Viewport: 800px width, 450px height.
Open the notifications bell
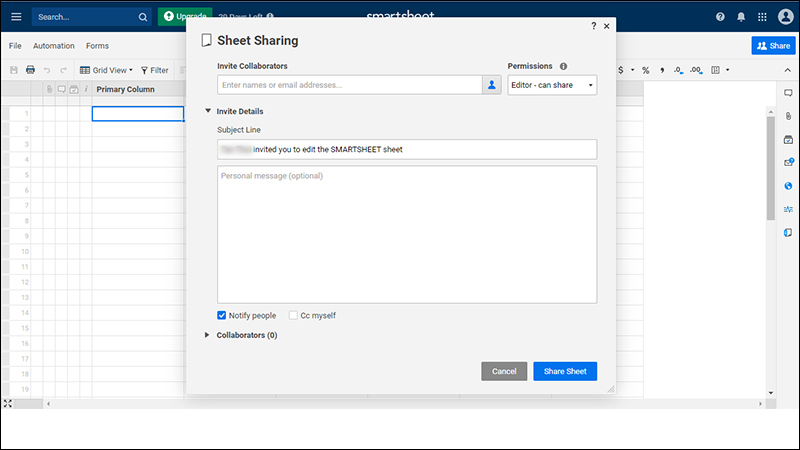pos(741,17)
